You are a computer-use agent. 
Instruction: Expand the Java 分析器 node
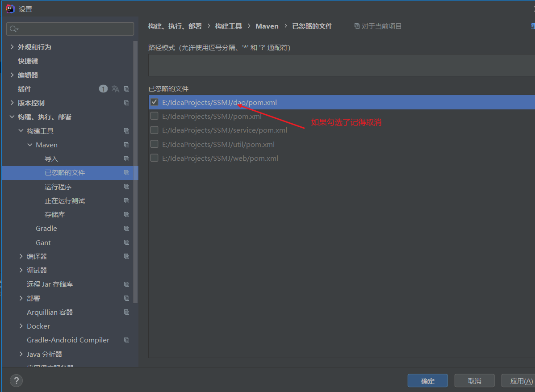[21, 354]
